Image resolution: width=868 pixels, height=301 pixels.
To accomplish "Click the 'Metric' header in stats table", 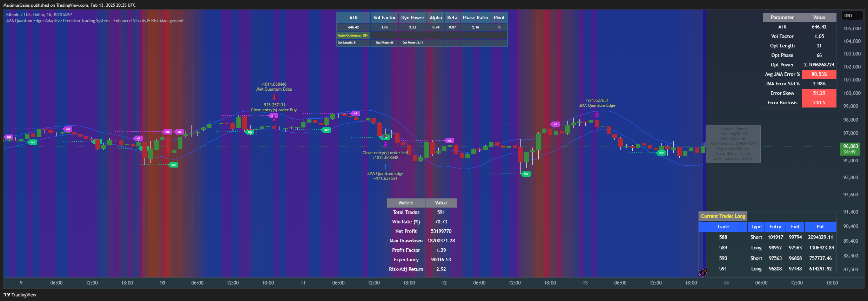I will (x=406, y=203).
